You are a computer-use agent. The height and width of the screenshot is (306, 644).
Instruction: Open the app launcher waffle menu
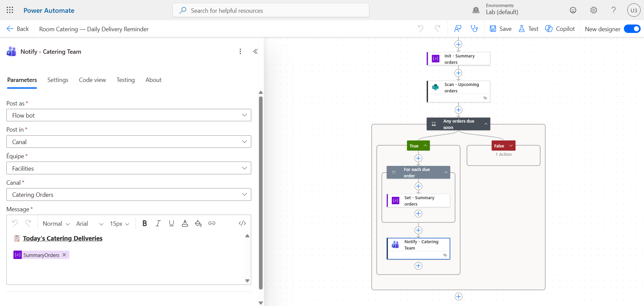(x=10, y=10)
